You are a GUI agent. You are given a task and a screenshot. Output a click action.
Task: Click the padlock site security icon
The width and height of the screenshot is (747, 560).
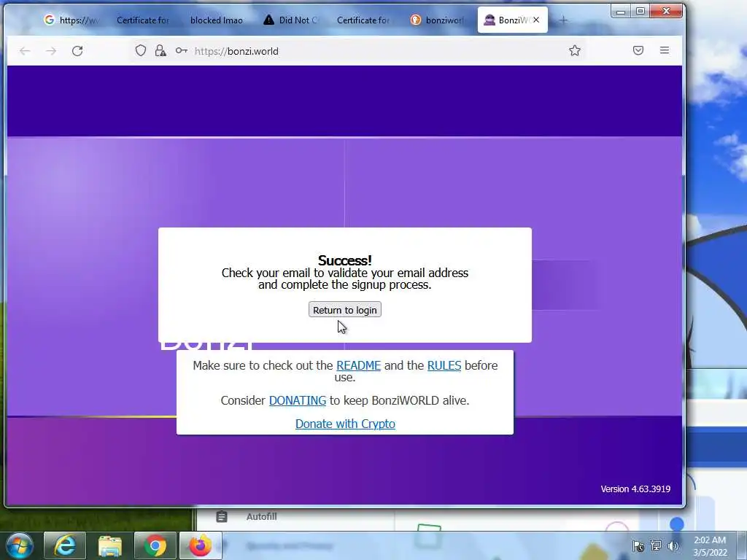(x=160, y=50)
